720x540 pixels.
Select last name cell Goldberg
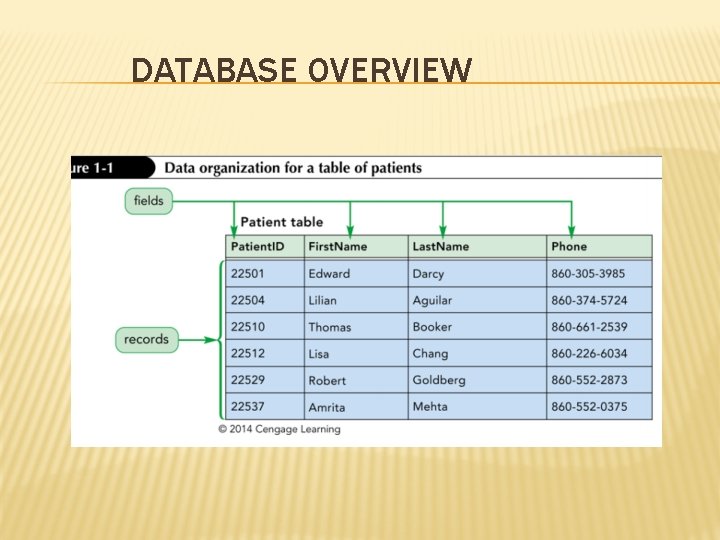pyautogui.click(x=478, y=380)
